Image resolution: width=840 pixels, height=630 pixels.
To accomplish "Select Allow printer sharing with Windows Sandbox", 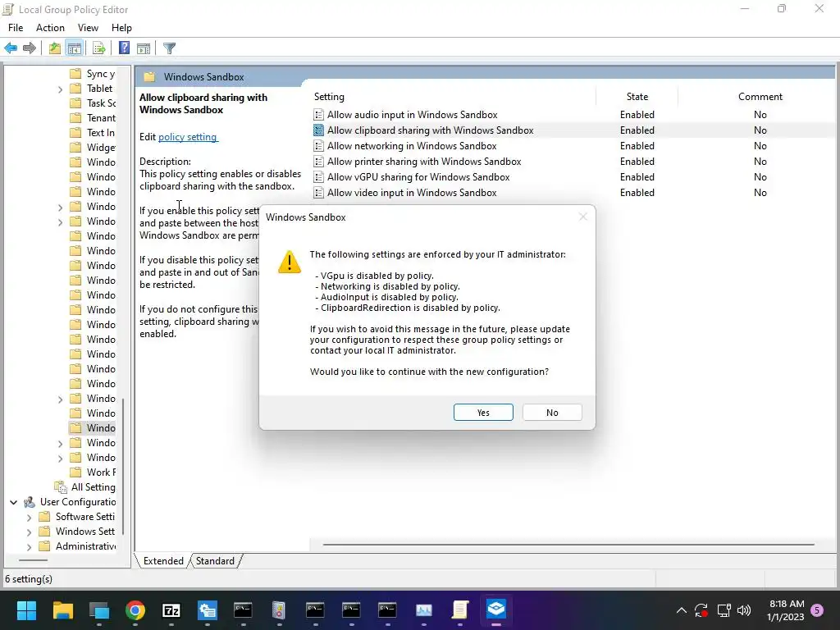I will click(x=424, y=162).
